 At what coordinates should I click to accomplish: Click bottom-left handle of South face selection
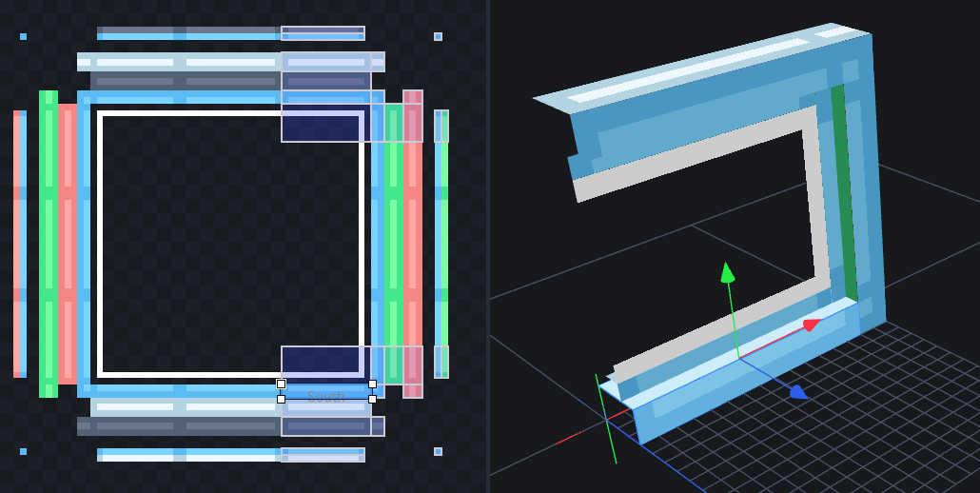(x=281, y=399)
